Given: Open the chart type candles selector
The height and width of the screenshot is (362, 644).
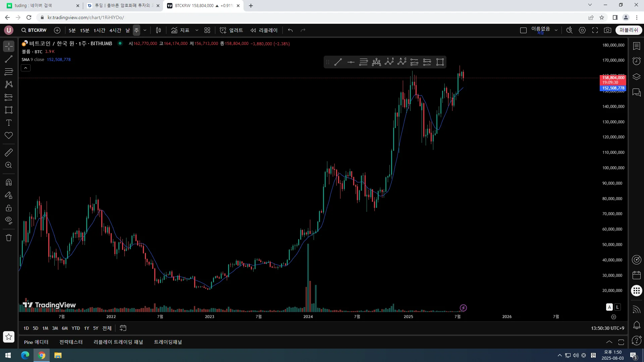Looking at the screenshot, I should [x=158, y=30].
